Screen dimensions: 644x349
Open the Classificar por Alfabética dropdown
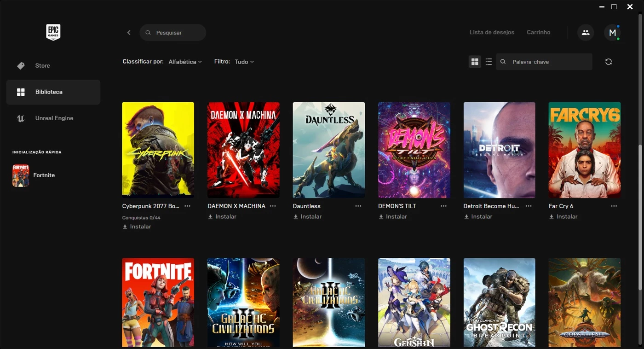185,62
